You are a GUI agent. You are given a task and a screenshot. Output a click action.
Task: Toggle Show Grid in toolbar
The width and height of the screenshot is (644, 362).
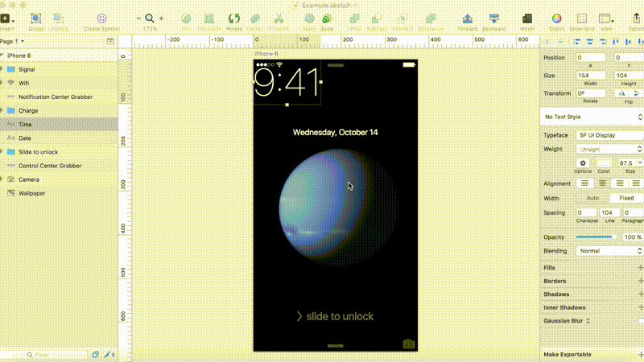(x=582, y=19)
